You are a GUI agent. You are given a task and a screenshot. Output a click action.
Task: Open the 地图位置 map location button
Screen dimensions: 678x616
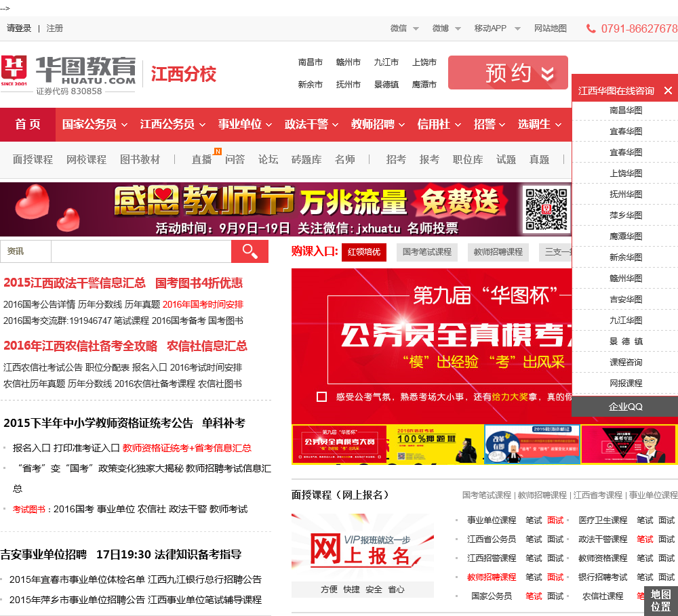(660, 600)
